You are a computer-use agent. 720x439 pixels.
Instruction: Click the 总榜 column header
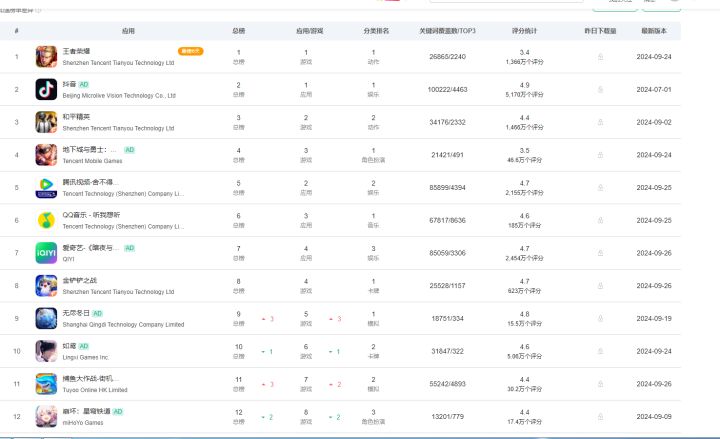point(238,31)
